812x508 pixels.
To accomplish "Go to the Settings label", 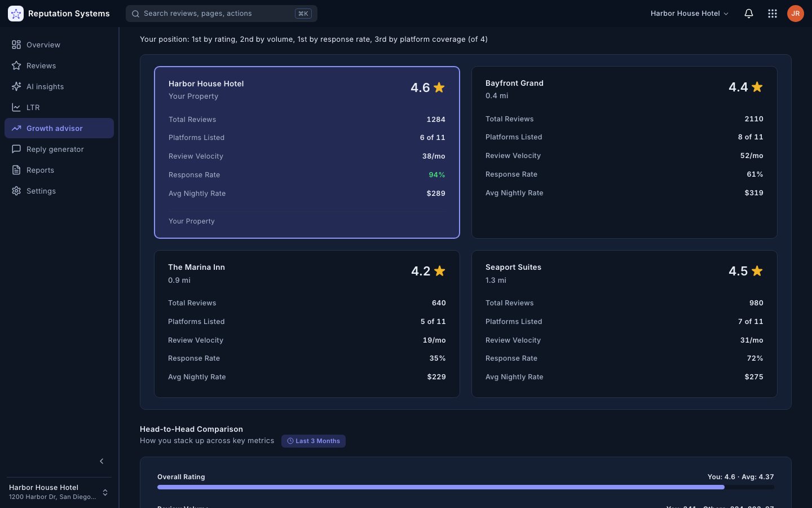I will pyautogui.click(x=41, y=191).
